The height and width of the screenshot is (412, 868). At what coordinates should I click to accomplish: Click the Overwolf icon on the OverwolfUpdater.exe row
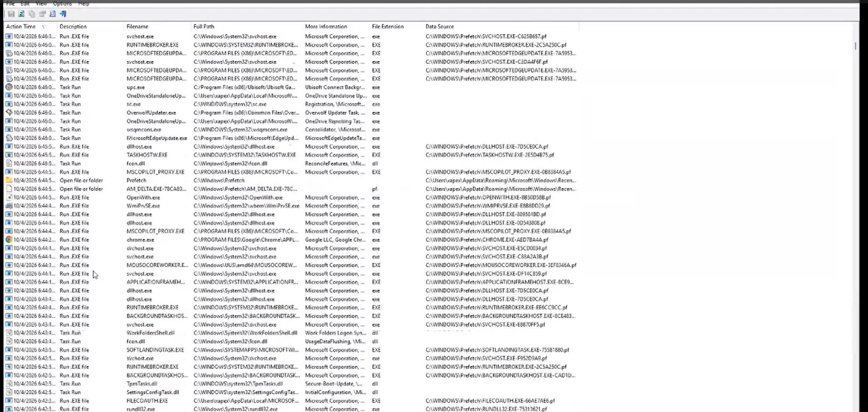9,113
